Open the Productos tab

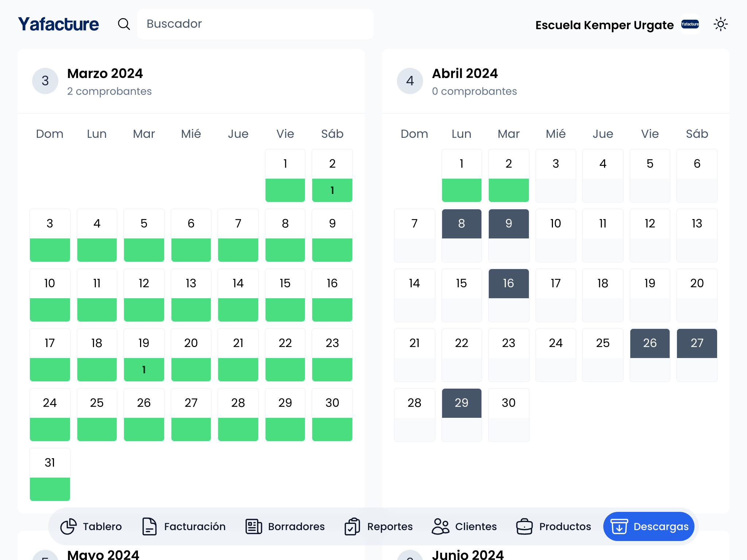click(554, 526)
